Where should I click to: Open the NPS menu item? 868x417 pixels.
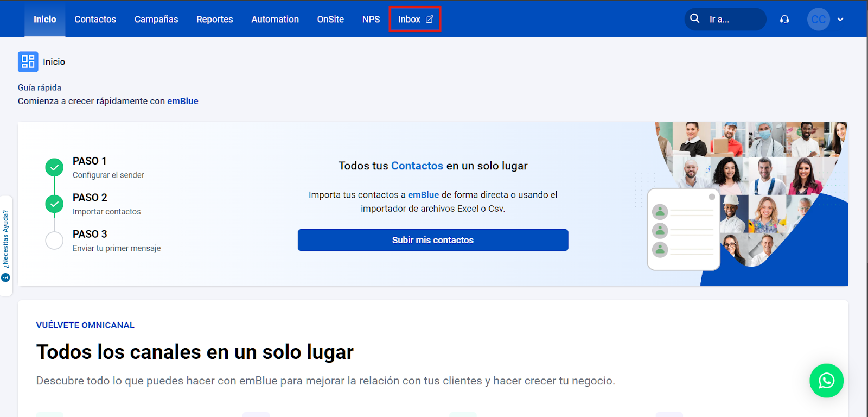pos(371,19)
